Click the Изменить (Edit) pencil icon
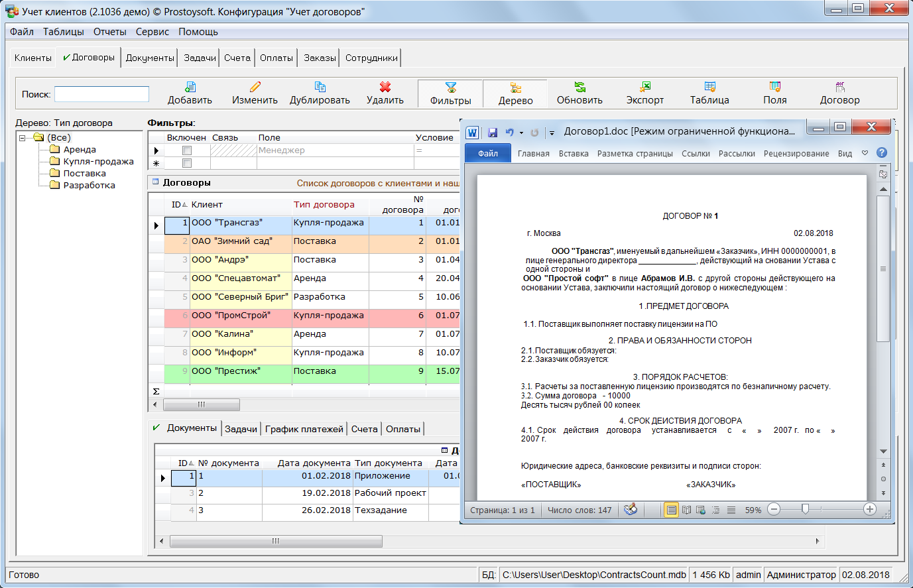This screenshot has height=588, width=913. [x=255, y=87]
